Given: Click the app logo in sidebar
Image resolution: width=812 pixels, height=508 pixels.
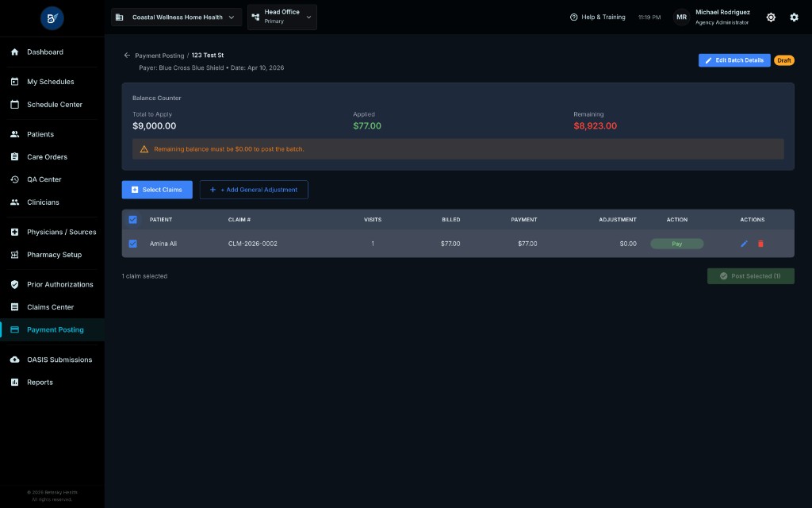Looking at the screenshot, I should click(52, 18).
